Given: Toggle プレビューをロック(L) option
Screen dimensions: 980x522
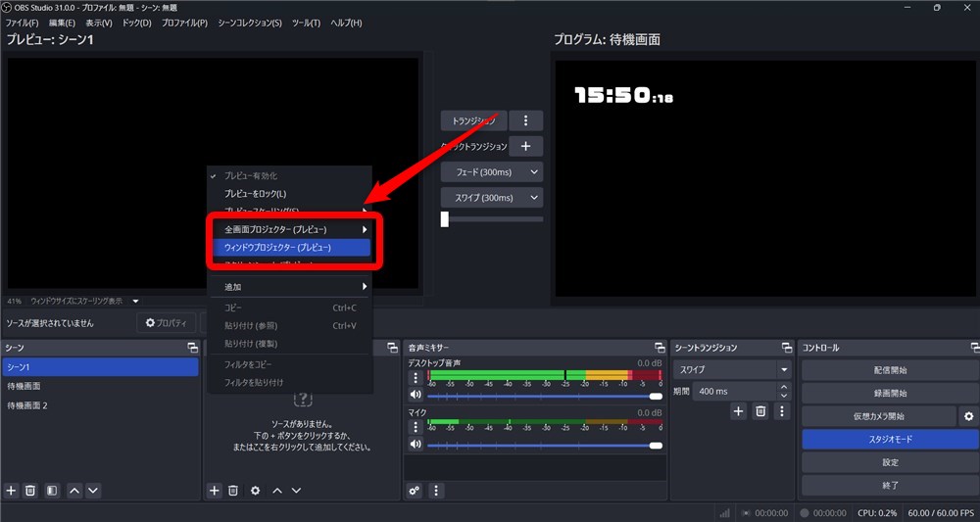Looking at the screenshot, I should tap(290, 194).
